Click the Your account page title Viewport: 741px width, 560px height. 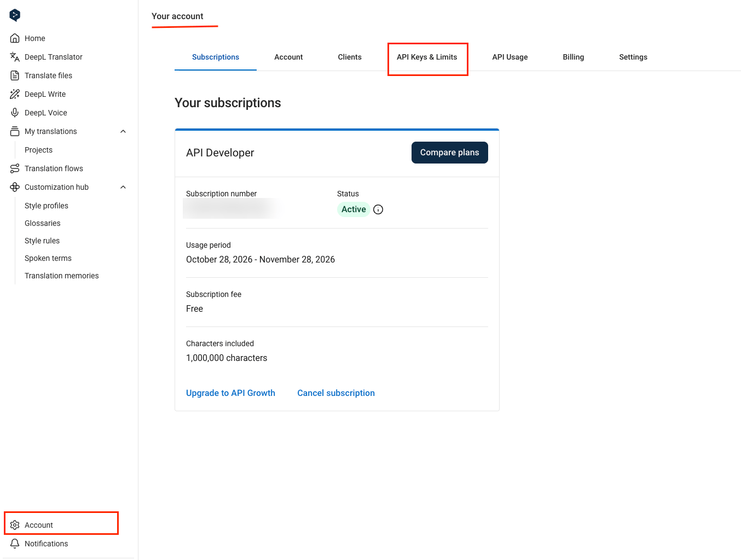coord(177,16)
